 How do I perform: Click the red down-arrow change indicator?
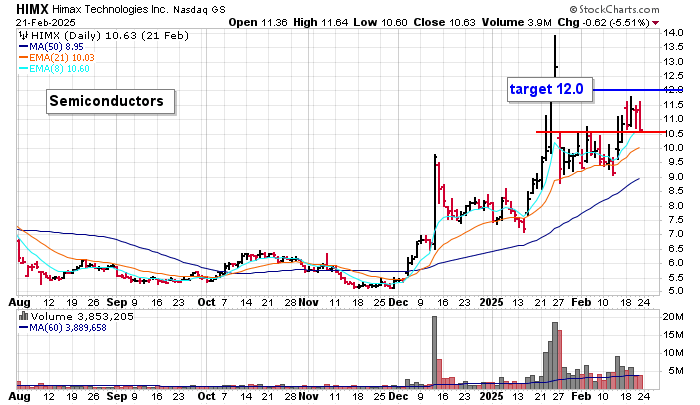coord(655,23)
